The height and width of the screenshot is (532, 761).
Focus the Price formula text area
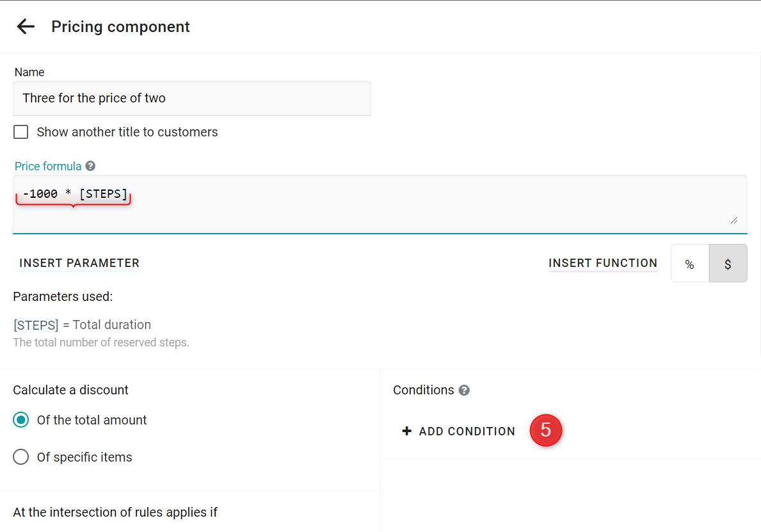380,204
